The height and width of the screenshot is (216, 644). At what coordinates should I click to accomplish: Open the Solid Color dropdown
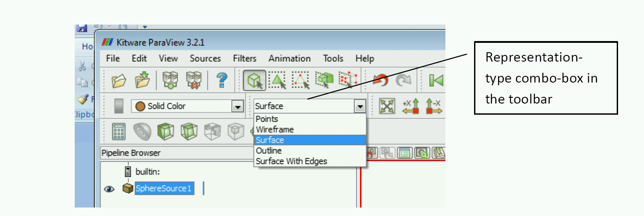(237, 107)
